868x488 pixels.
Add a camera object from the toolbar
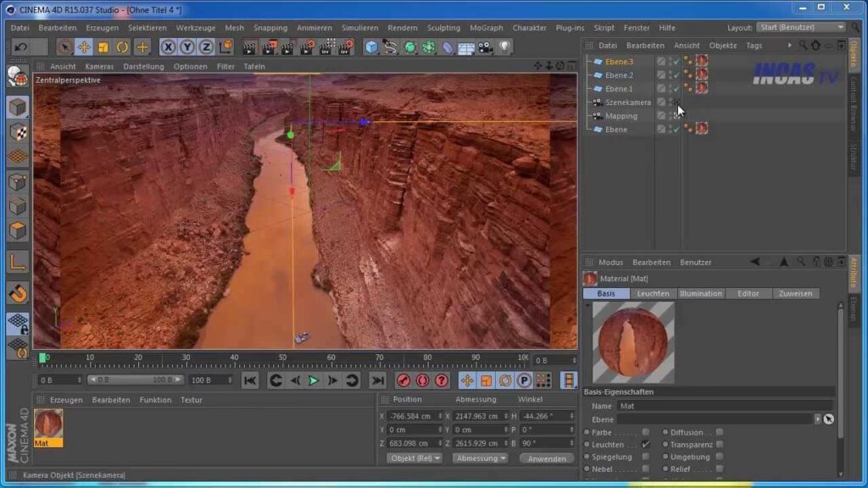click(x=486, y=47)
